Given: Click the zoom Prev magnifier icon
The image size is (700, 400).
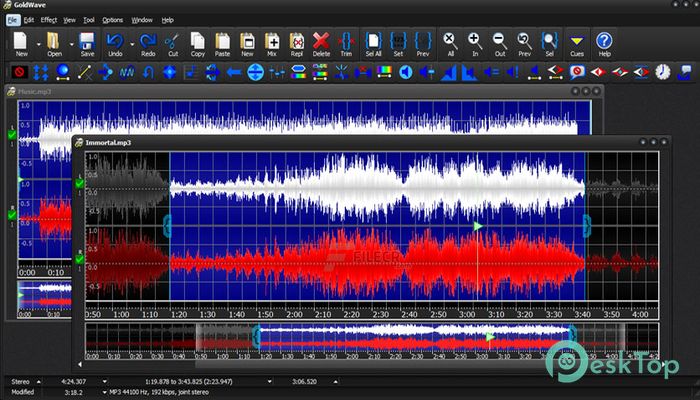Looking at the screenshot, I should point(525,44).
